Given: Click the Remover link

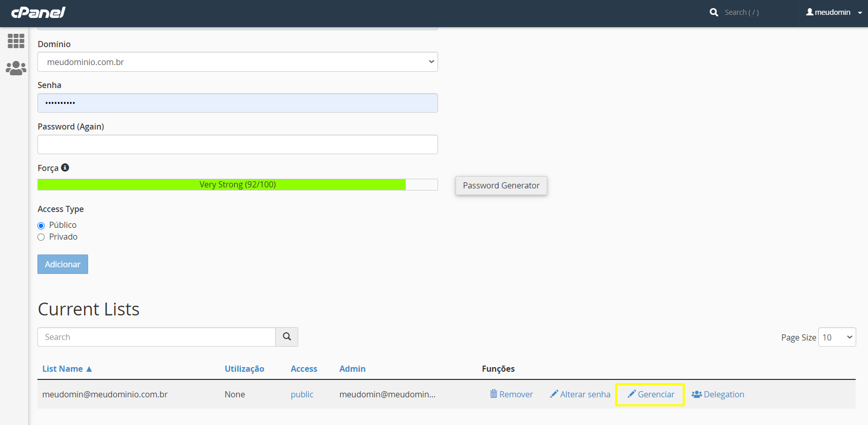Looking at the screenshot, I should 516,394.
